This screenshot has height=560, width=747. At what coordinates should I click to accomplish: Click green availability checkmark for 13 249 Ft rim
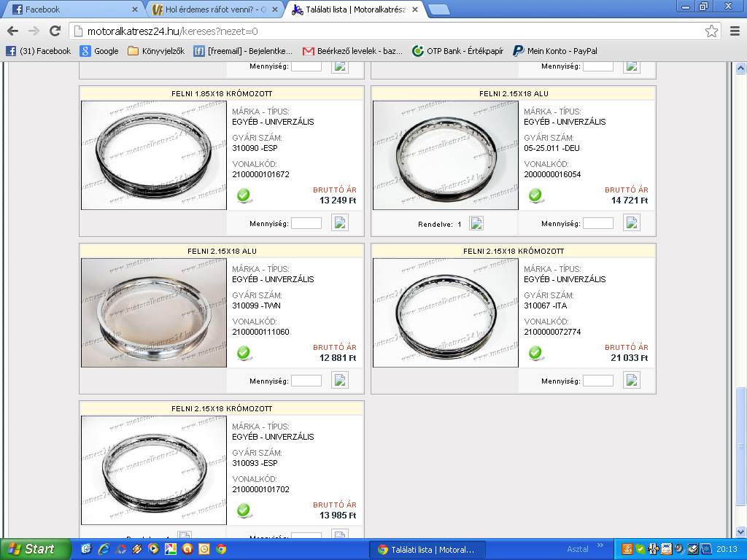[244, 195]
